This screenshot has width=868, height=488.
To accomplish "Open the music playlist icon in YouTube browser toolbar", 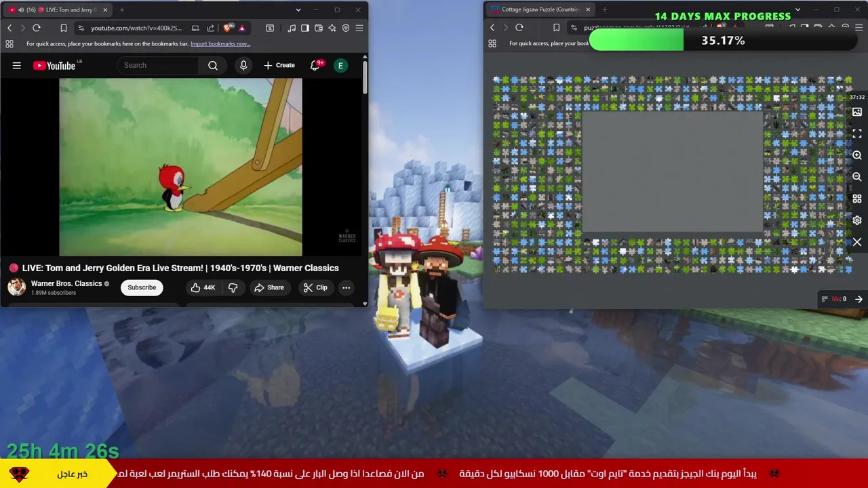I will pyautogui.click(x=292, y=28).
